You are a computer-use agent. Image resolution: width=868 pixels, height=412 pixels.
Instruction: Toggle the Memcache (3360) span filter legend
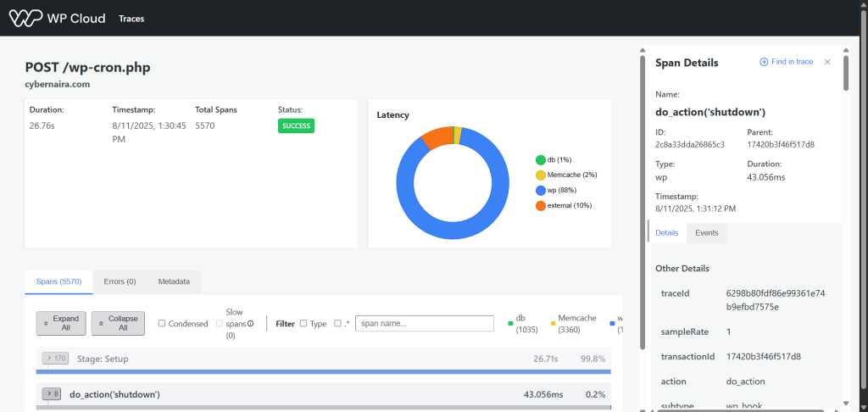(574, 323)
